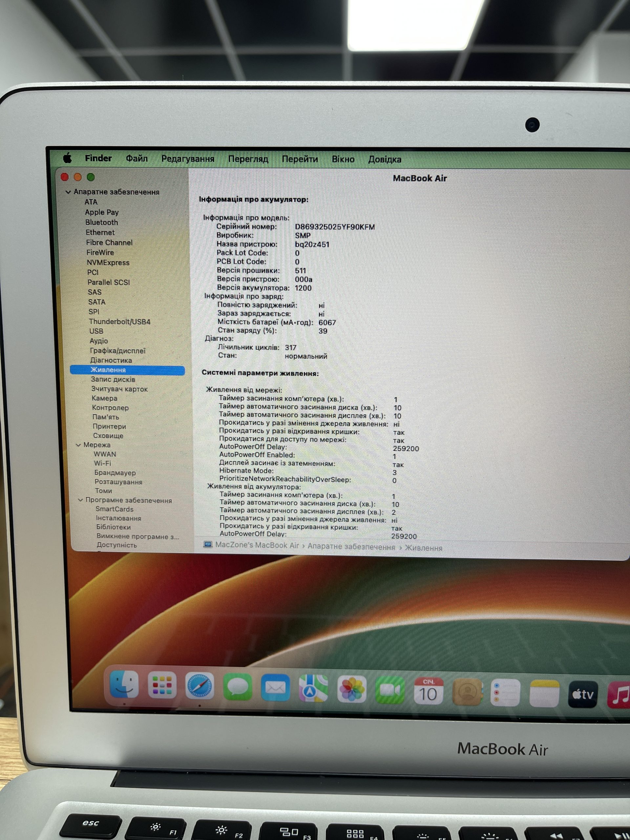This screenshot has height=840, width=630.
Task: Select Зчитувач карток in the sidebar
Action: pyautogui.click(x=119, y=389)
